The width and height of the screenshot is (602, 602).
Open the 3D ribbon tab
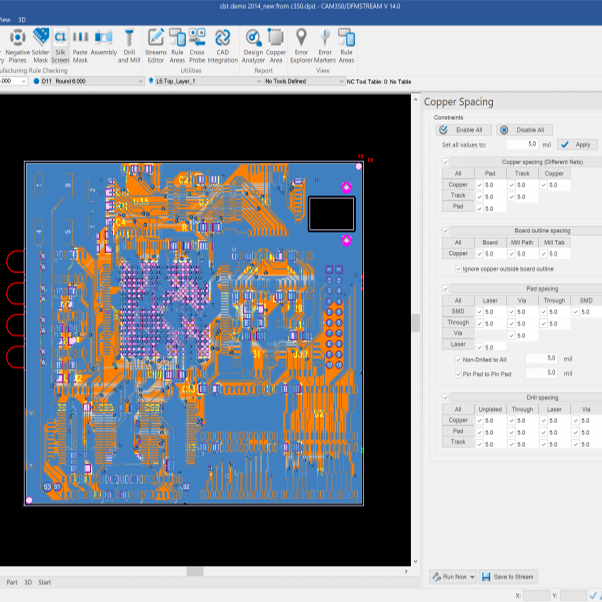click(x=22, y=20)
